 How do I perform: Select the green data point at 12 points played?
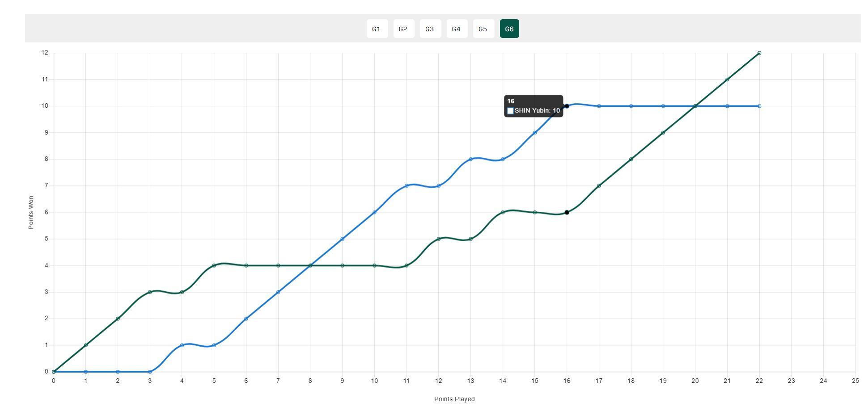pos(439,239)
